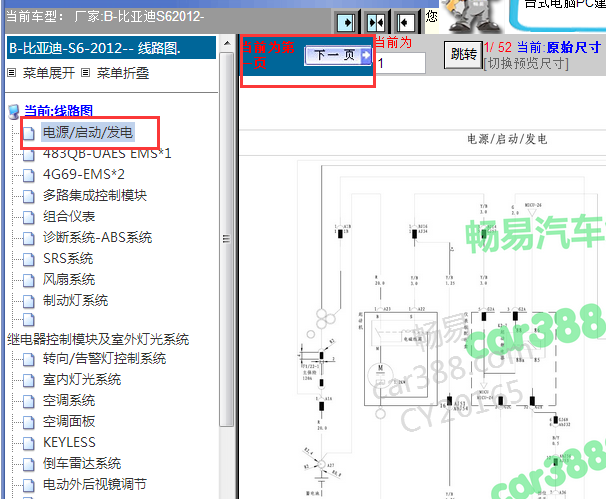Image resolution: width=606 pixels, height=499 pixels.
Task: Click the 下一页 next page button
Action: click(x=339, y=55)
